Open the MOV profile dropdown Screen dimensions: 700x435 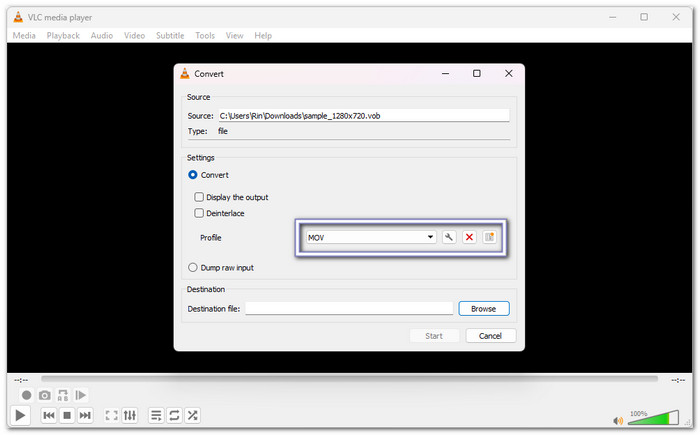coord(371,237)
